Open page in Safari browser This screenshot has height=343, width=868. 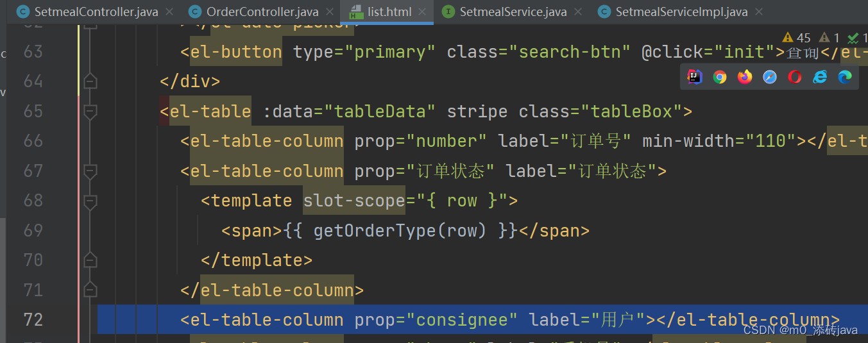pyautogui.click(x=770, y=77)
